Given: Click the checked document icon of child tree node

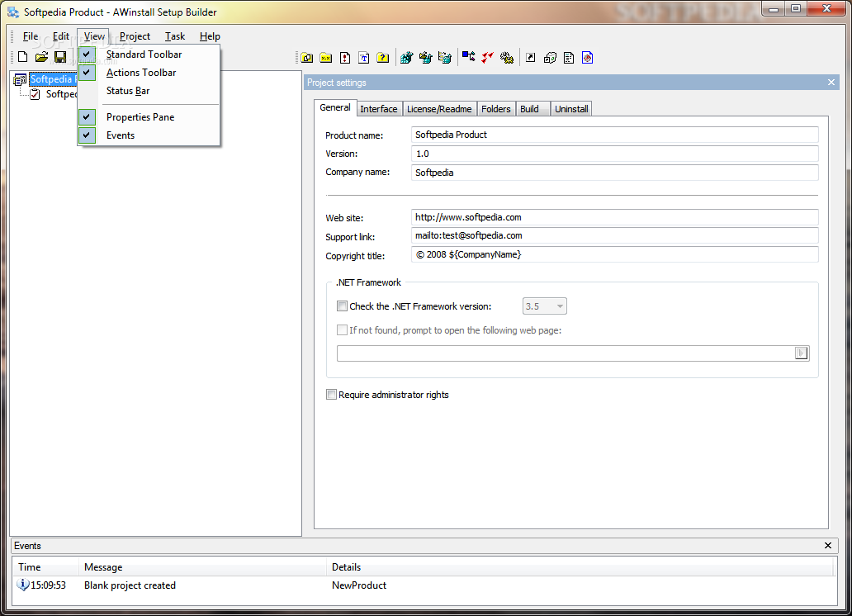Looking at the screenshot, I should 35,94.
